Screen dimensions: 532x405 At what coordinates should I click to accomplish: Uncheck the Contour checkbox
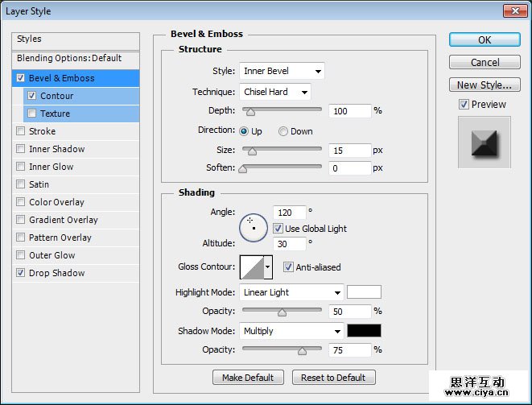tap(32, 96)
